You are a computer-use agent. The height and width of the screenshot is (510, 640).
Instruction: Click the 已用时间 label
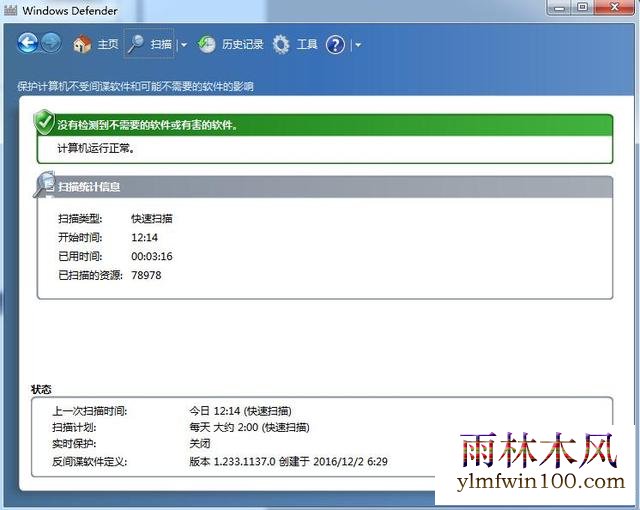(x=80, y=256)
